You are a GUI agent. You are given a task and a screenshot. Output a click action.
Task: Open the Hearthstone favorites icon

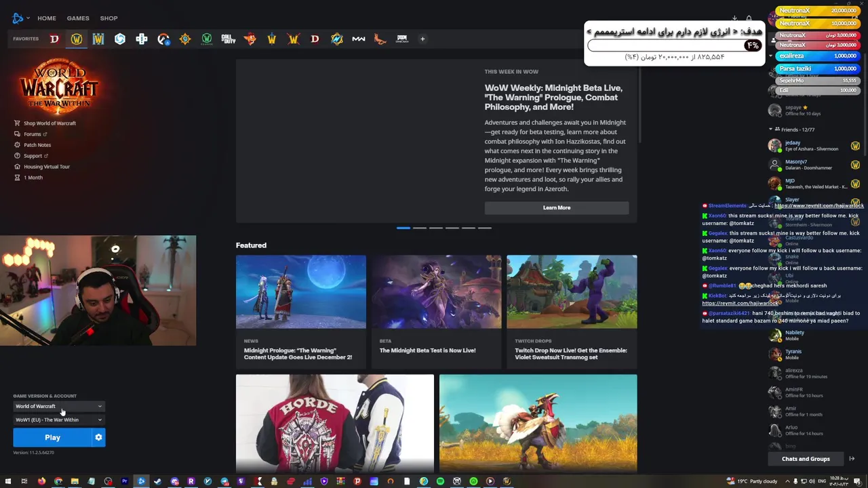[185, 39]
